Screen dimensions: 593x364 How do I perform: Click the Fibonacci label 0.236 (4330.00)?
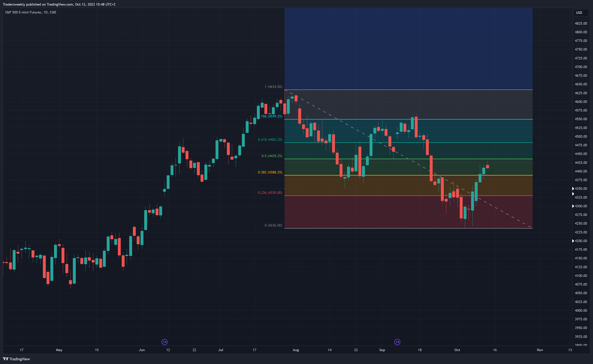270,193
